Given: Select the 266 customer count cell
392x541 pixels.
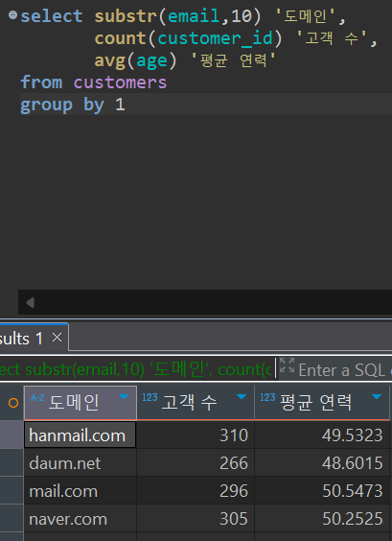Looking at the screenshot, I should [x=196, y=463].
